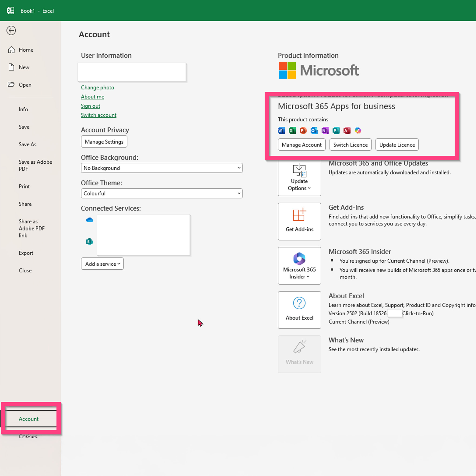
Task: Expand the Add a service dropdown
Action: coord(102,264)
